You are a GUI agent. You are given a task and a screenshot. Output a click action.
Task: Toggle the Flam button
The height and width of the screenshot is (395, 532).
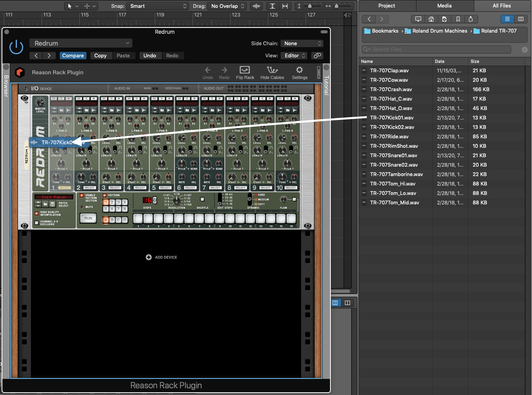point(294,199)
